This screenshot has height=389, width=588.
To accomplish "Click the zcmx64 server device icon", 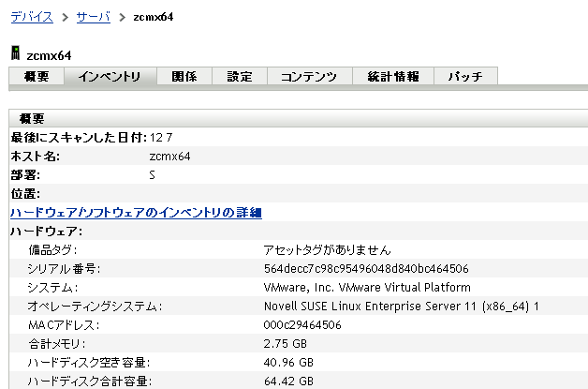I will tap(15, 52).
